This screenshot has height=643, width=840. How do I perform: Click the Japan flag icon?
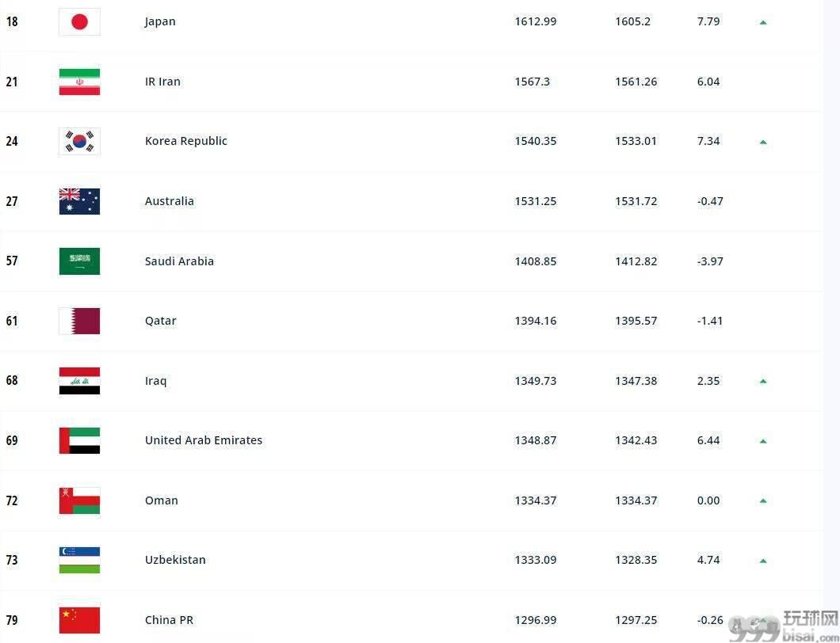pos(79,22)
